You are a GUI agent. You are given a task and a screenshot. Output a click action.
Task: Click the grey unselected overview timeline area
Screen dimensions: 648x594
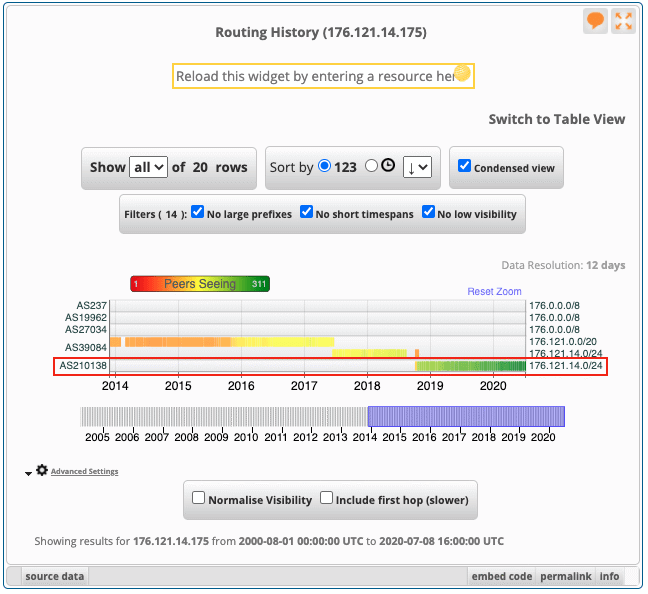tap(224, 416)
